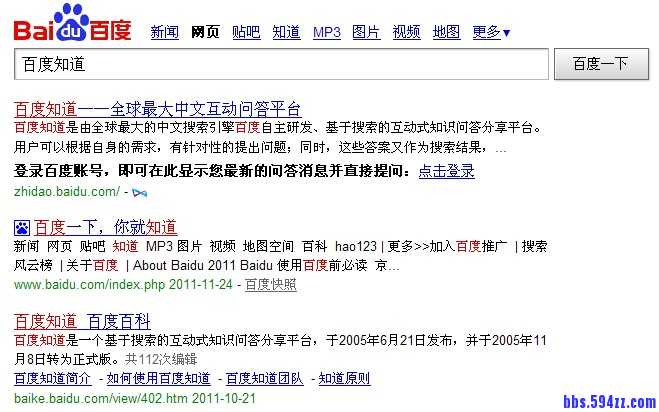The image size is (659, 412).
Task: Select the 地图 tab
Action: [x=446, y=32]
